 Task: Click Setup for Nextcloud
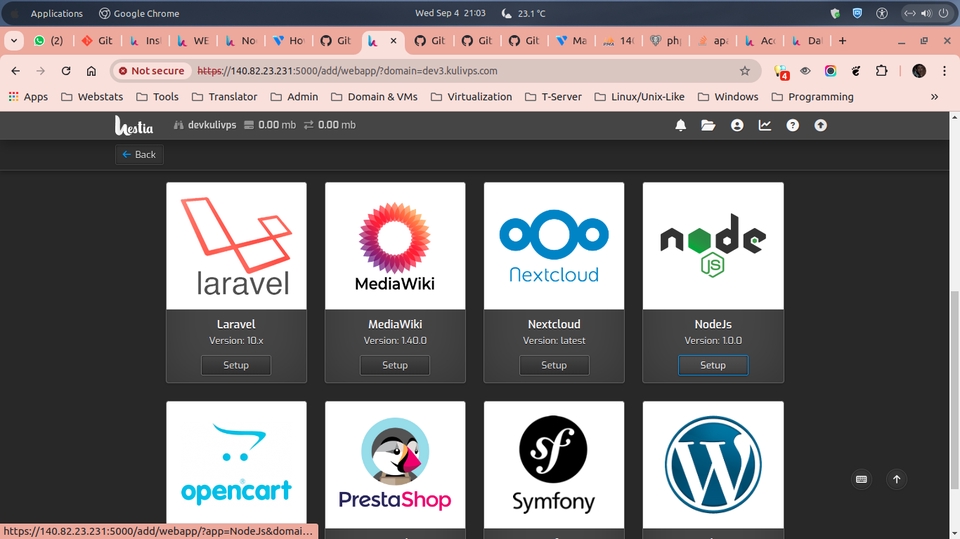[x=554, y=365]
